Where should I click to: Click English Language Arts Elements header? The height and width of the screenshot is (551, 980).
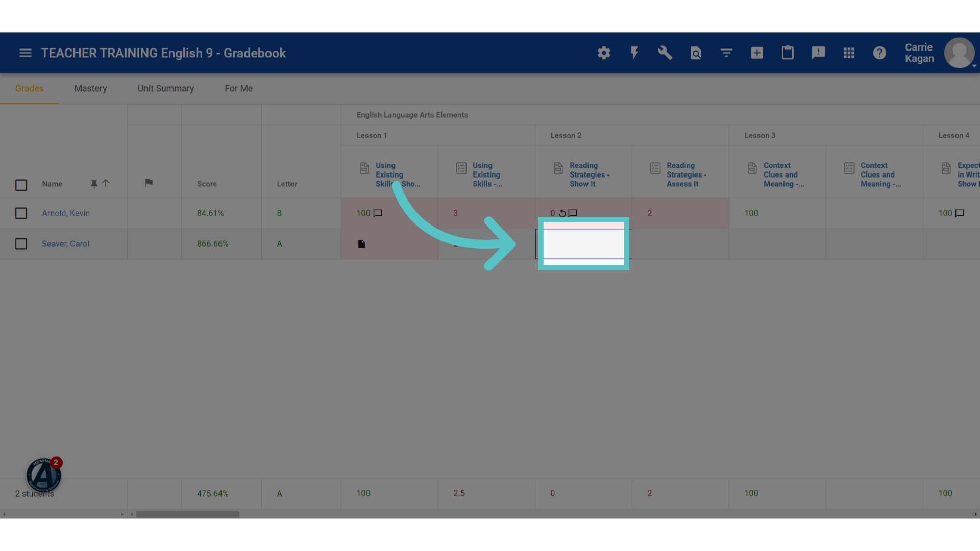click(x=412, y=115)
